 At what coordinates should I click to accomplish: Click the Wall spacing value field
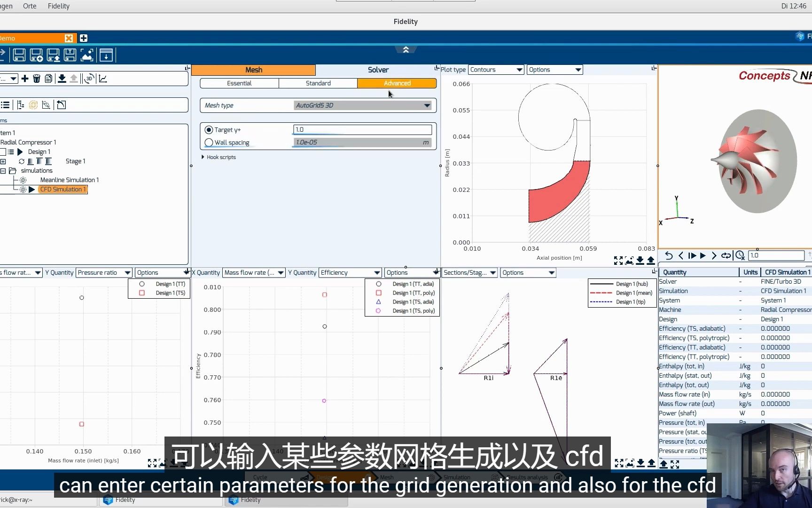[x=362, y=143]
